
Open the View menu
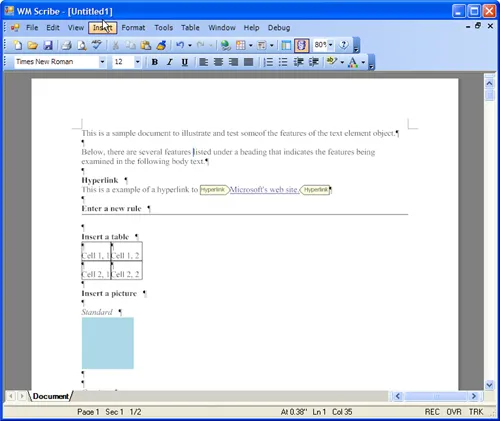click(x=76, y=28)
